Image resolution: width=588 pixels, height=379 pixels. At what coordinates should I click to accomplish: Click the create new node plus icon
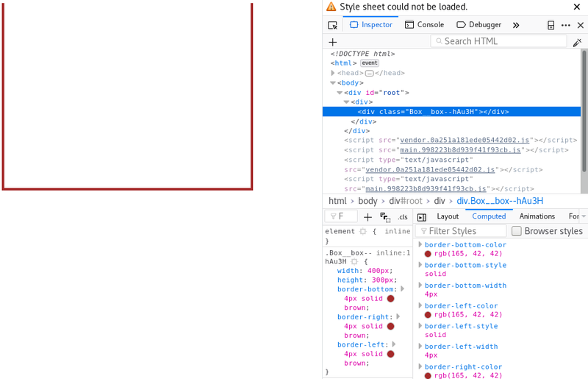(x=332, y=42)
